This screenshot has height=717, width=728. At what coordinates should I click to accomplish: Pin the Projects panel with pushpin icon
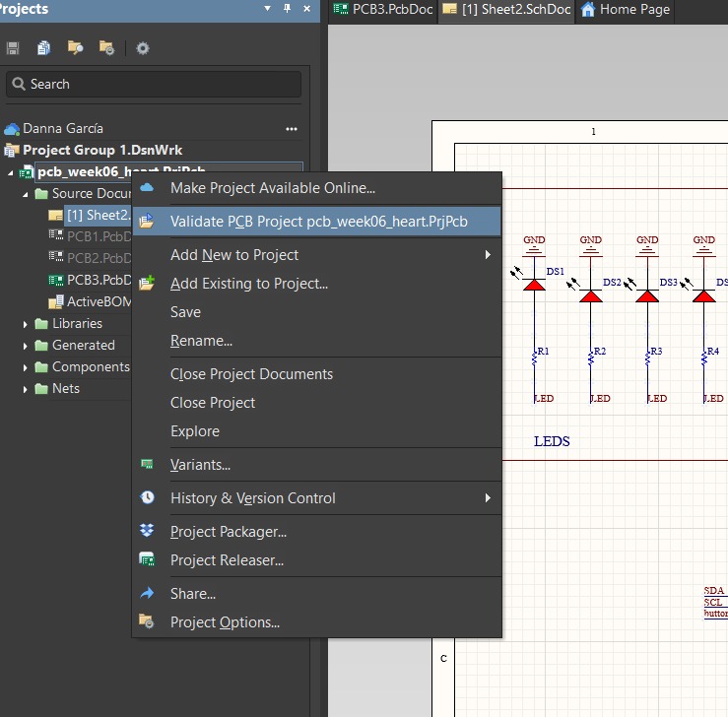click(287, 9)
